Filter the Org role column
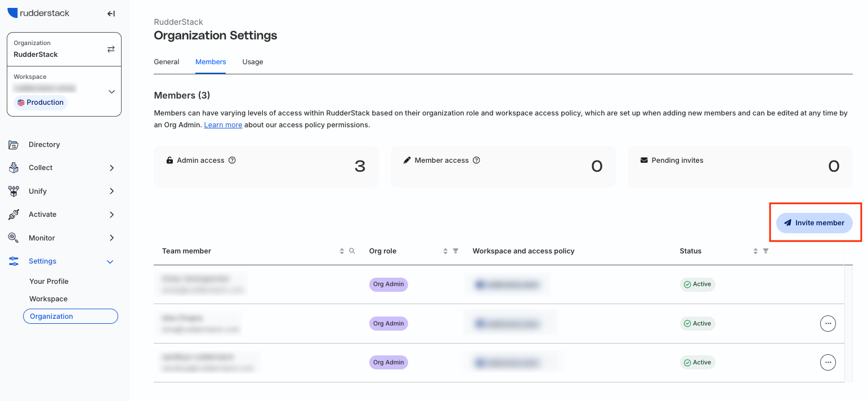 456,251
